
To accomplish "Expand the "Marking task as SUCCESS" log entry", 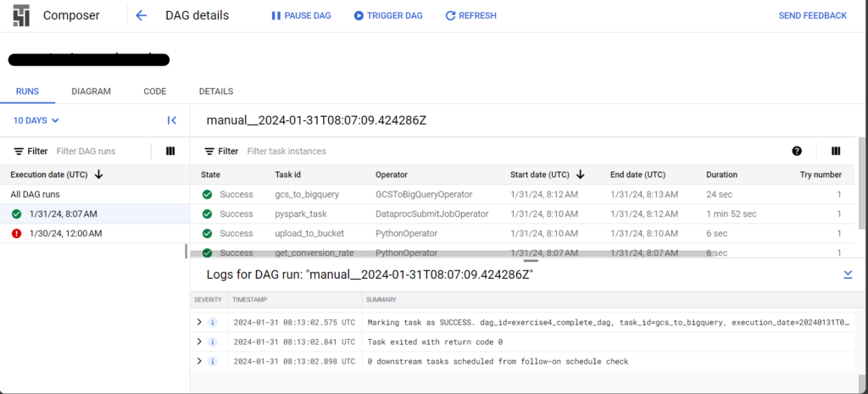I will [x=199, y=322].
